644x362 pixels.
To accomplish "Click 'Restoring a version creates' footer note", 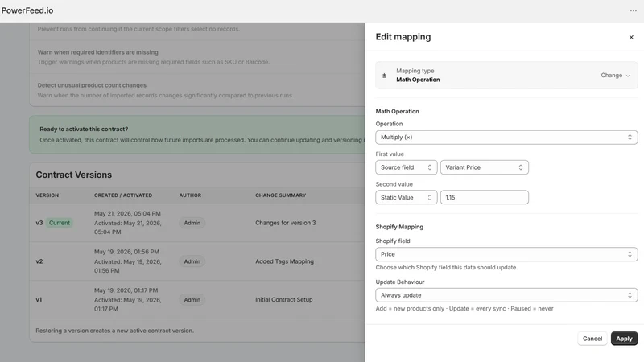I will [x=114, y=331].
